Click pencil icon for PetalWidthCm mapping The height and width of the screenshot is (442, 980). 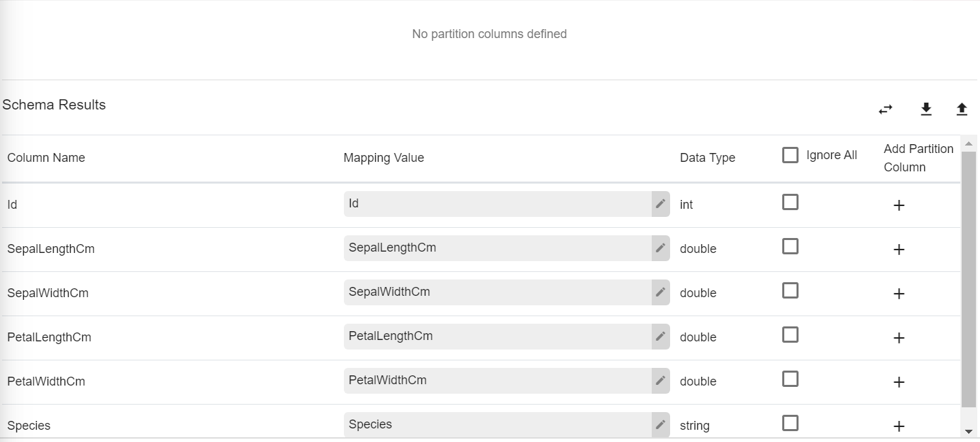pos(660,380)
